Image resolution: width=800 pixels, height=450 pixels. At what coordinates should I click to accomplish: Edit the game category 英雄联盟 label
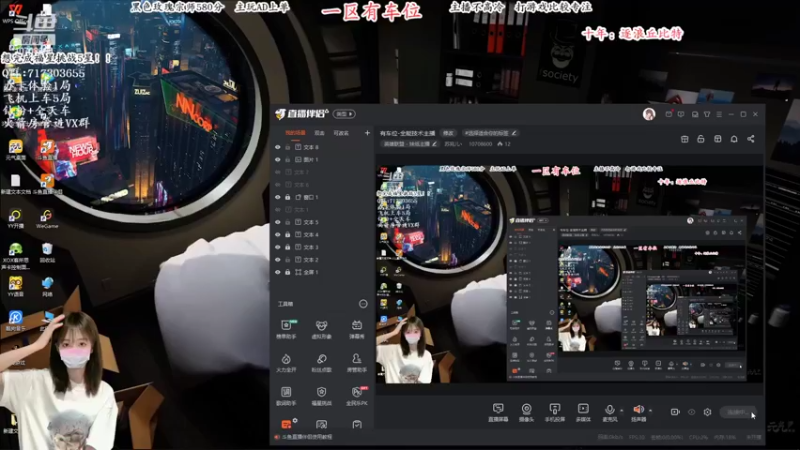click(x=410, y=144)
